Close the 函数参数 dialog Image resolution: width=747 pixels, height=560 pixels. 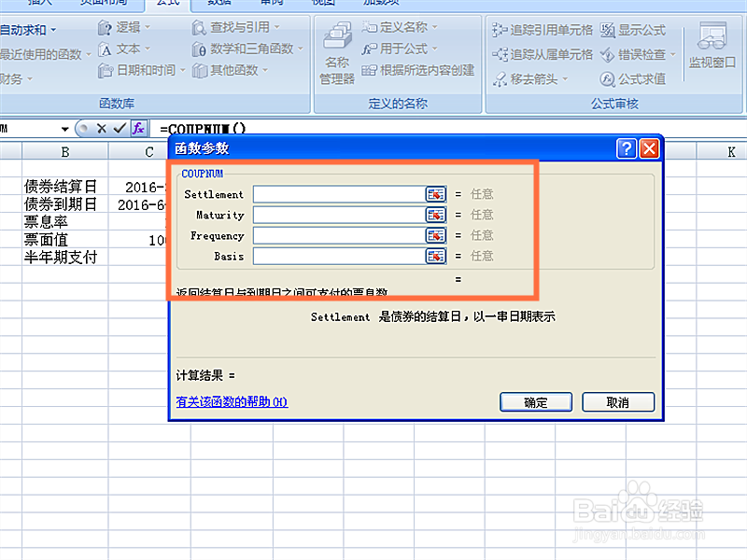tap(649, 148)
